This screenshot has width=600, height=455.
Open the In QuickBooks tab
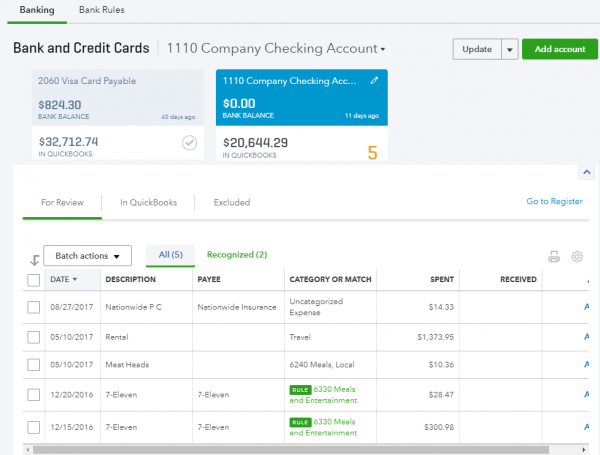[x=148, y=202]
